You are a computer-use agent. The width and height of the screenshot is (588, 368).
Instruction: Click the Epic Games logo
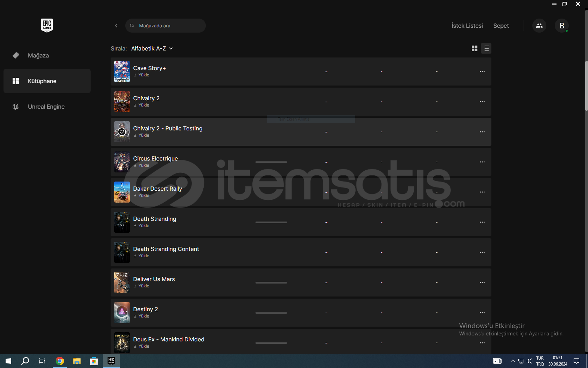coord(47,25)
